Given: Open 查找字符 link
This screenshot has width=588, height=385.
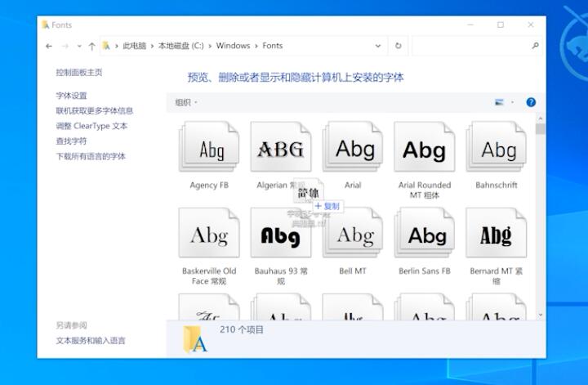Looking at the screenshot, I should (71, 141).
